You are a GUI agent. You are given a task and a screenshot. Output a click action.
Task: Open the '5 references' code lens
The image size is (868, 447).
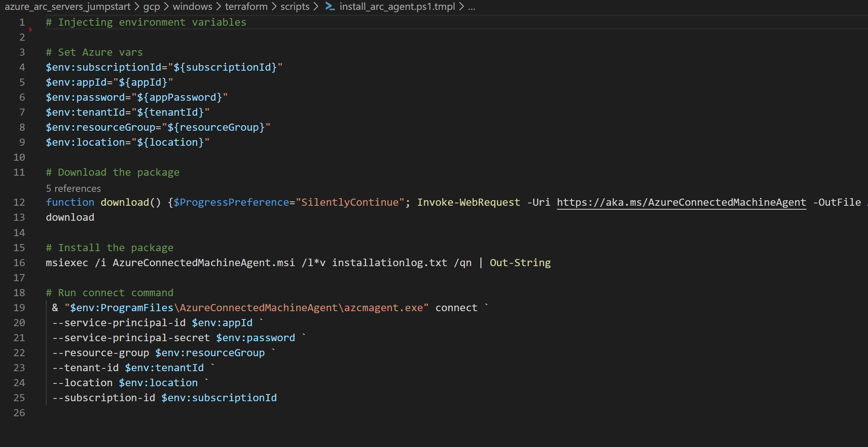click(73, 188)
